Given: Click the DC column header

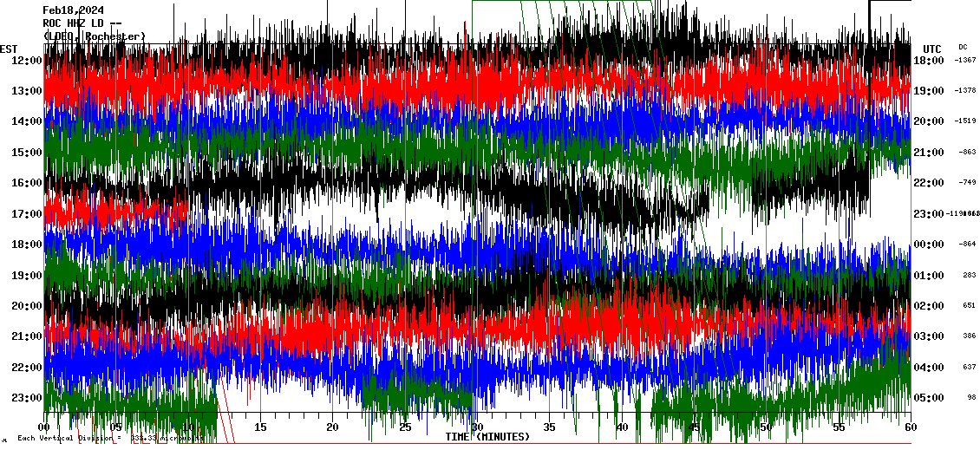Looking at the screenshot, I should click(963, 47).
